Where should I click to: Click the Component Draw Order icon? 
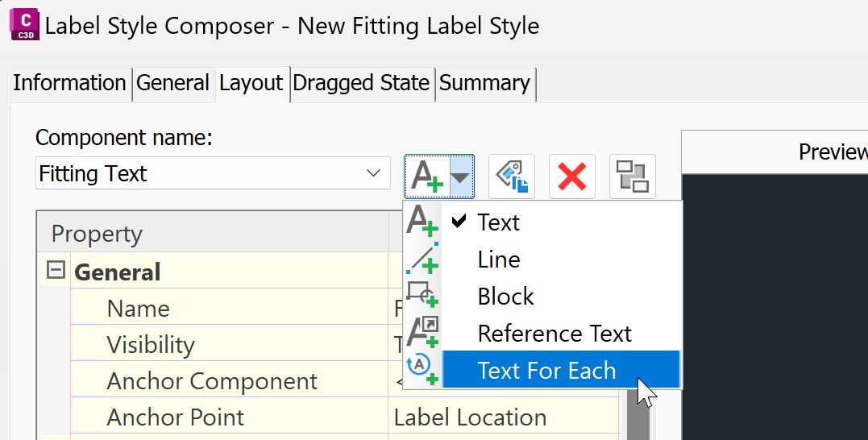point(633,176)
